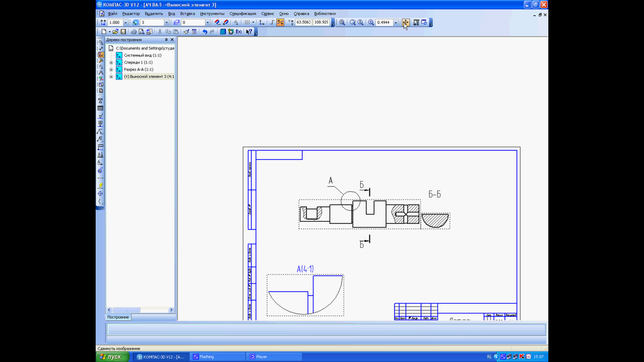Click the tree panel horizontal scrollbar
Viewport: 644px width, 362px height.
click(140, 310)
